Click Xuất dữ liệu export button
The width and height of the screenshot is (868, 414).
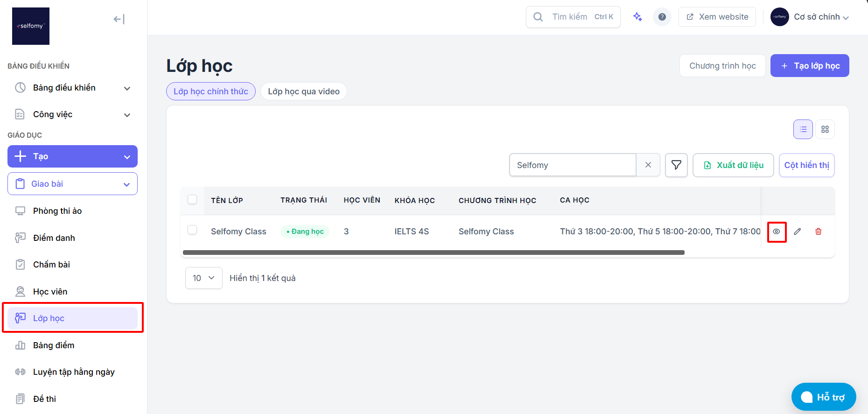point(733,165)
